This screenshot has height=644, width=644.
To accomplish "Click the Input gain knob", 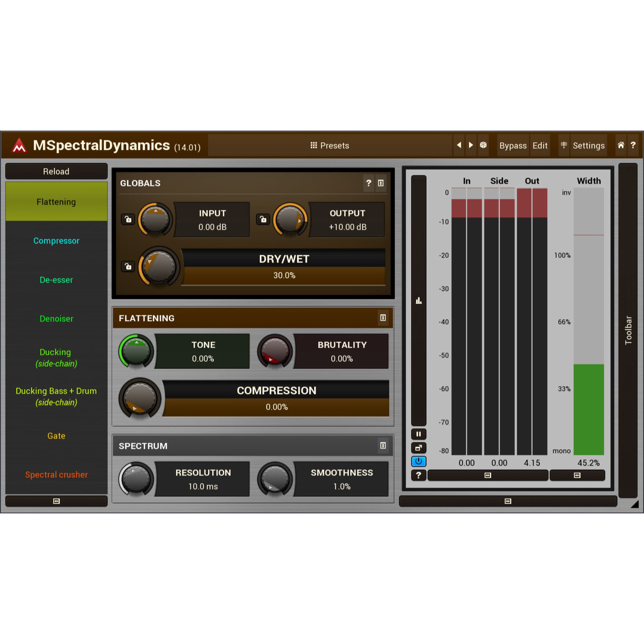I will pos(155,219).
